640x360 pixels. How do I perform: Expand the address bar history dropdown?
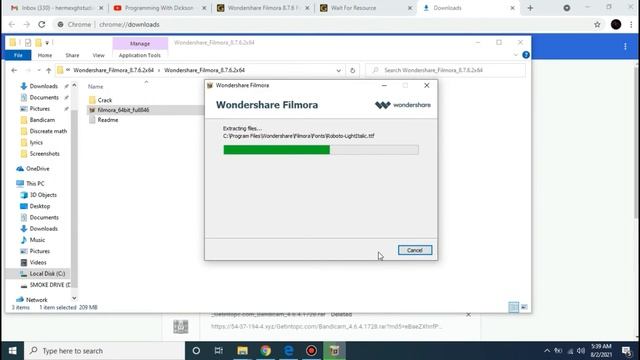pyautogui.click(x=338, y=70)
